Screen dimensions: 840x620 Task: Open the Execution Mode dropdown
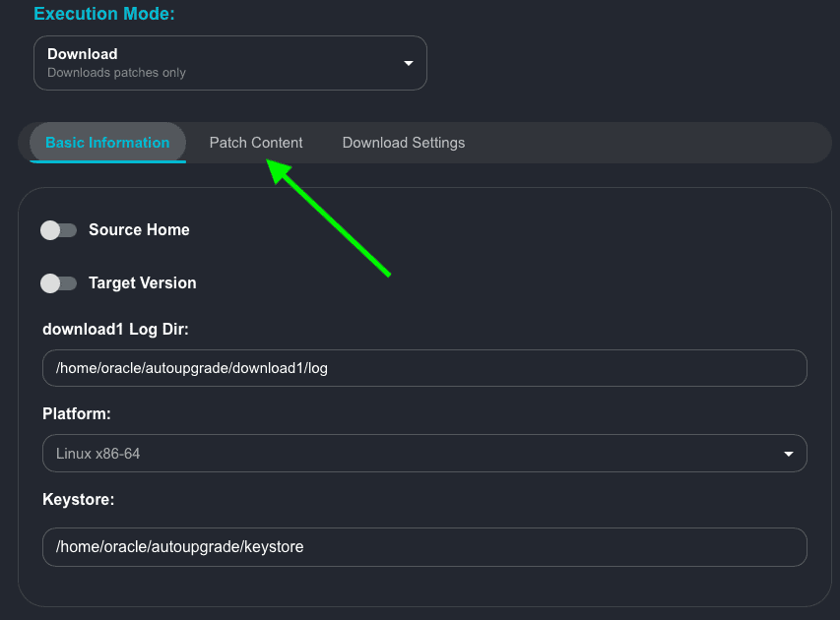click(x=229, y=63)
